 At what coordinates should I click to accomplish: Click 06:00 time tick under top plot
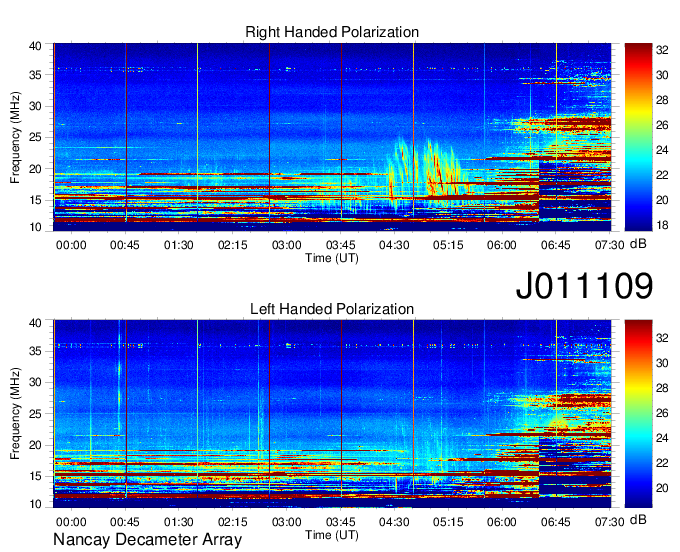tap(502, 245)
